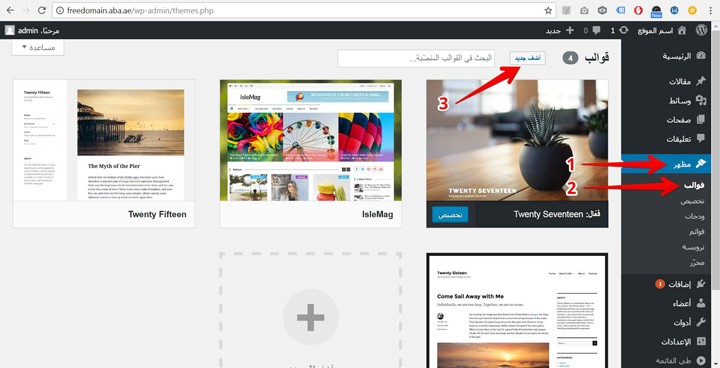Expand the مساعدة help dropdown tab
This screenshot has width=720, height=368.
(38, 47)
